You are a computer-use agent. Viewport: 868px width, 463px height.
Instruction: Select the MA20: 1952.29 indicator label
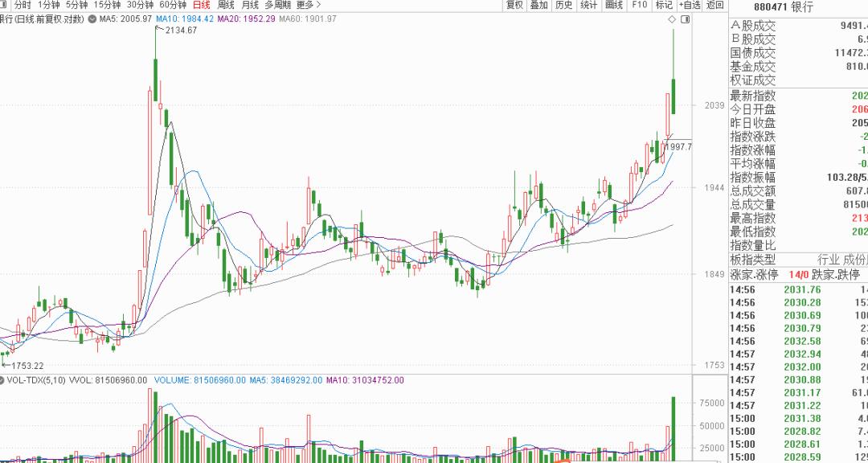tap(247, 18)
